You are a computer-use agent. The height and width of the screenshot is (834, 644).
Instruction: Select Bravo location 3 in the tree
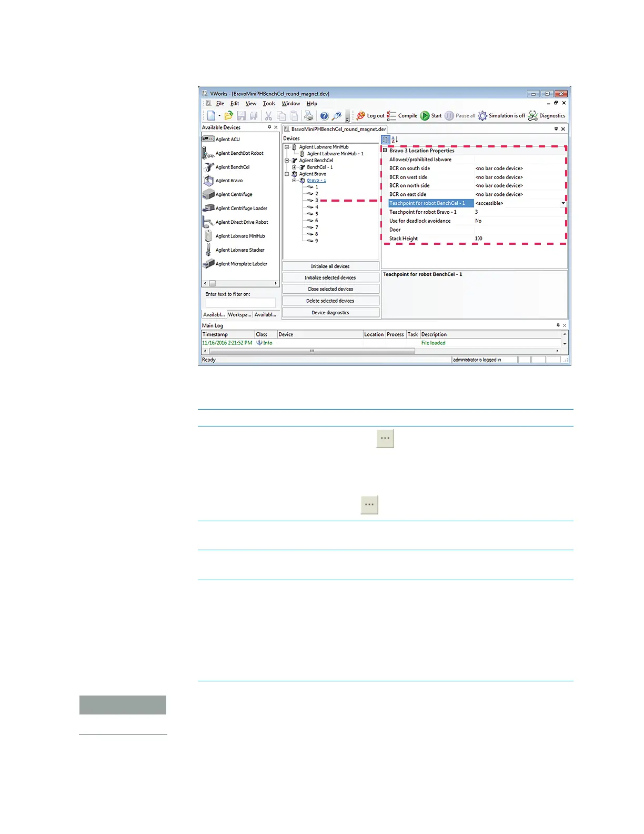316,201
